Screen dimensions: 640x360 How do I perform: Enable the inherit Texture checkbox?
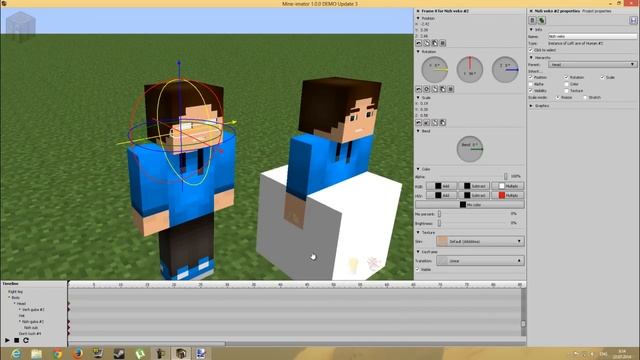point(567,91)
